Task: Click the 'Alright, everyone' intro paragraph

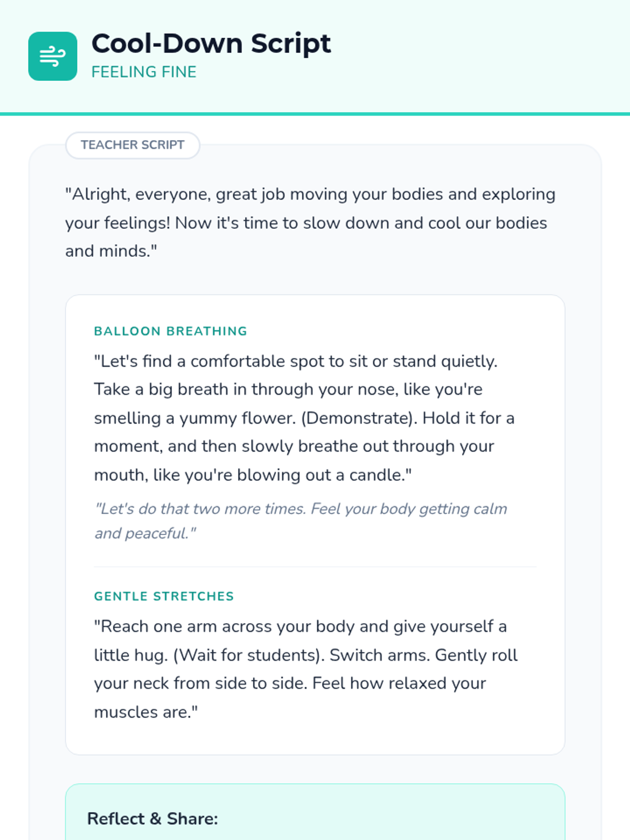Action: pos(310,223)
